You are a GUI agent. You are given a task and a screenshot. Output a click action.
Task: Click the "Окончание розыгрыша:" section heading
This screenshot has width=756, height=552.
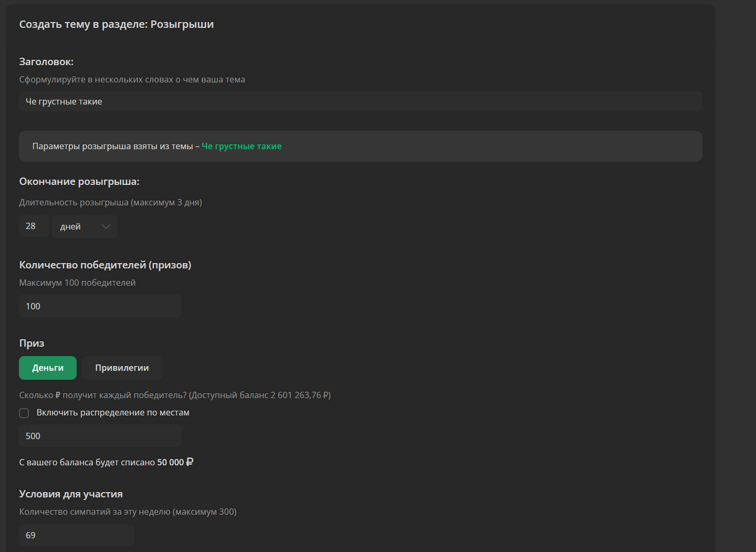tap(79, 181)
